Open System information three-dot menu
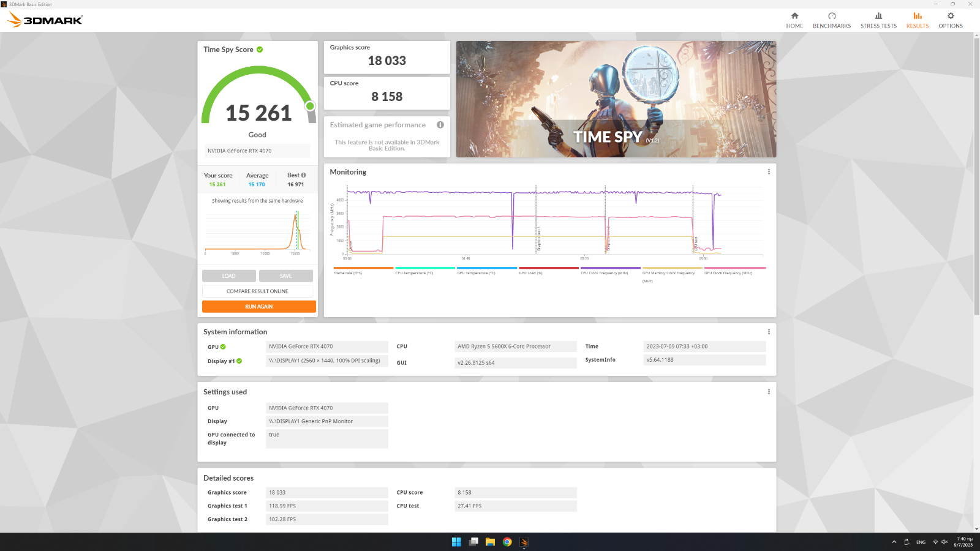This screenshot has height=551, width=980. point(769,332)
